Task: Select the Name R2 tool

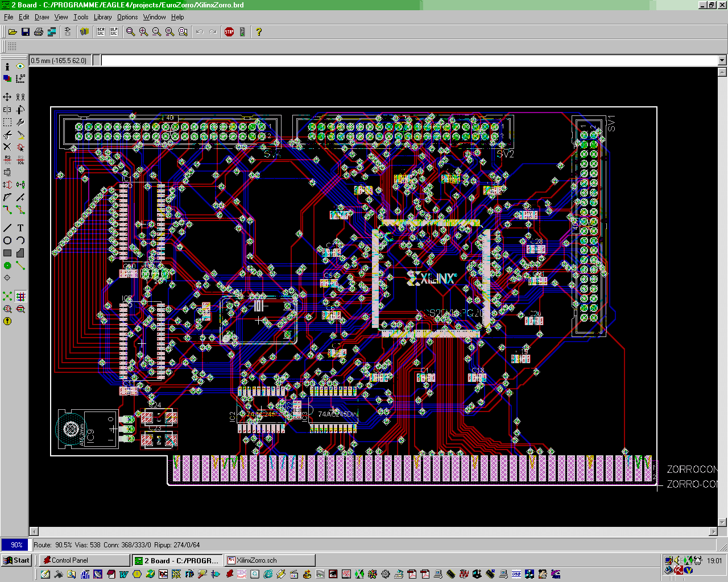Action: [7, 160]
